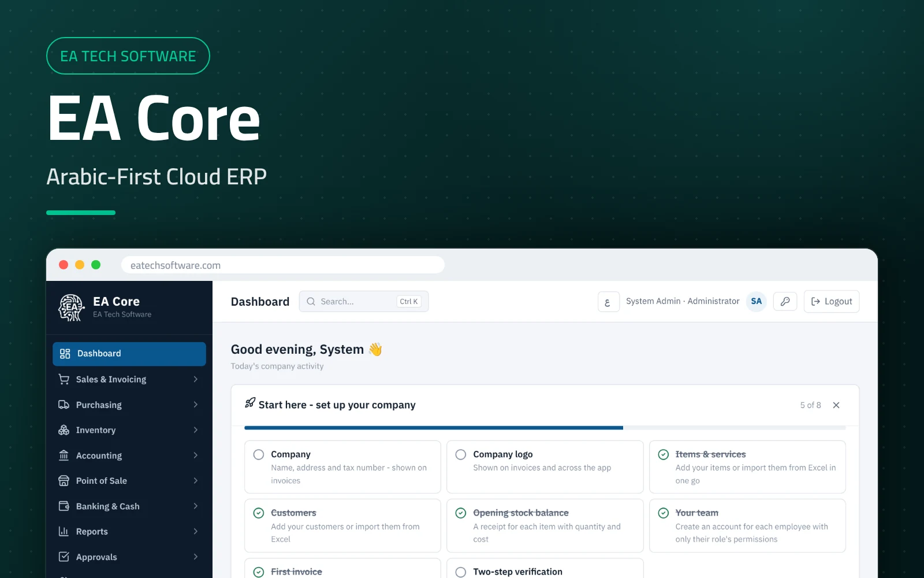Expand the Inventory submenu chevron

[x=196, y=430]
